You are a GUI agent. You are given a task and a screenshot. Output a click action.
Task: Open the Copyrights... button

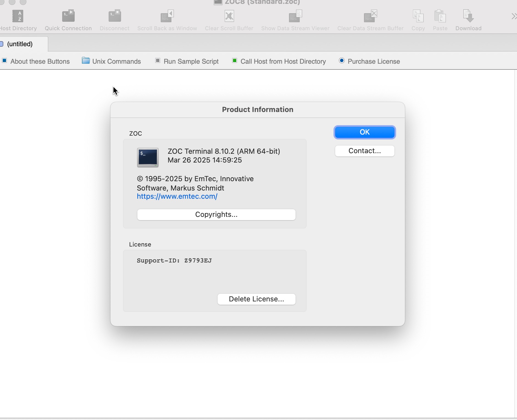point(216,215)
